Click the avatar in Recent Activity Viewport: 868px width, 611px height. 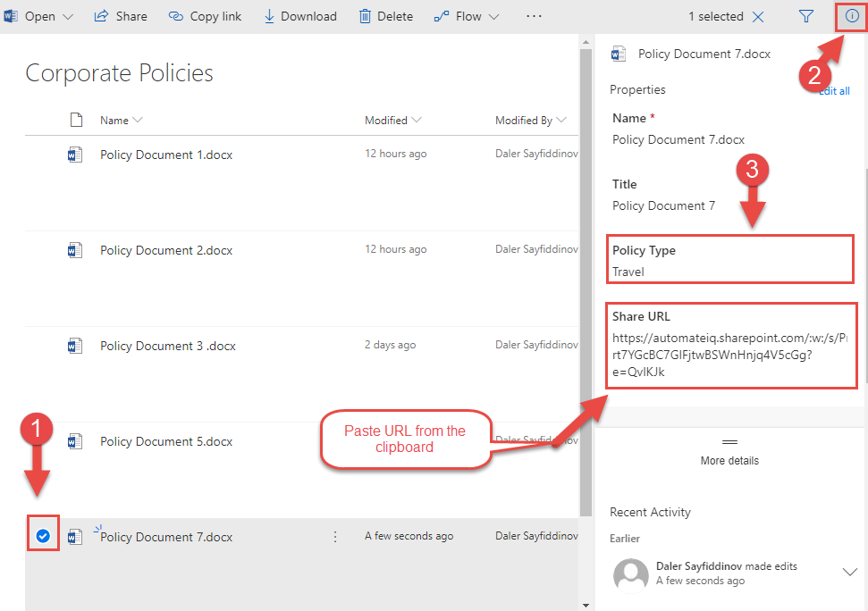[630, 575]
